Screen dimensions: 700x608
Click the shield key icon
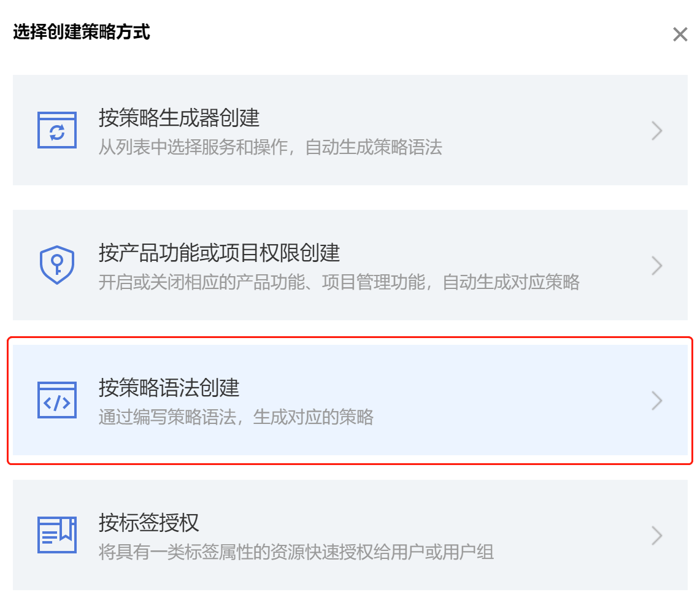pyautogui.click(x=57, y=264)
